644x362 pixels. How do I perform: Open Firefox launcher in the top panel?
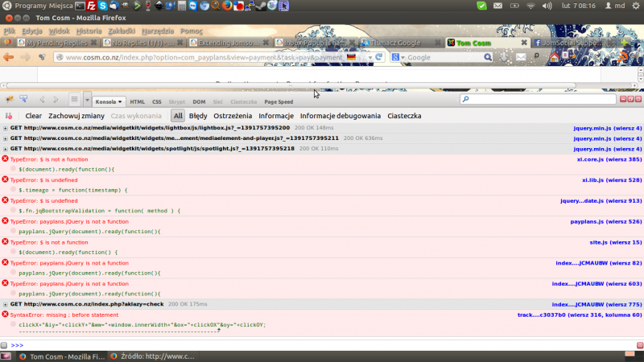click(x=227, y=6)
